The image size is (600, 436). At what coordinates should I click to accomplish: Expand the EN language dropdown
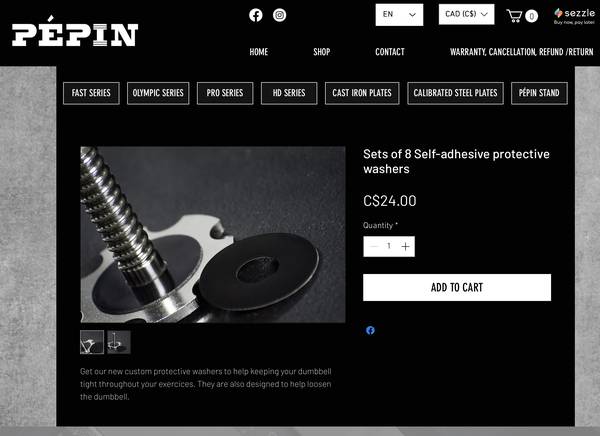(399, 15)
